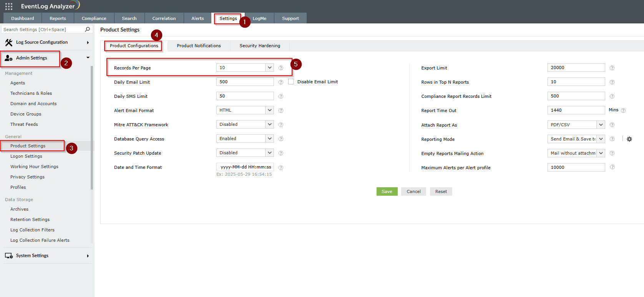Image resolution: width=644 pixels, height=297 pixels.
Task: Click the search magnifier icon in sidebar
Action: click(88, 30)
